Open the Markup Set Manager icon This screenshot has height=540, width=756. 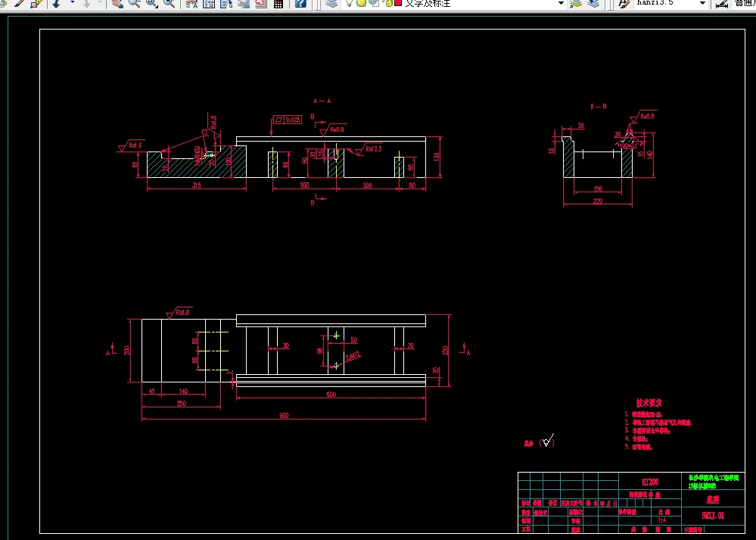pos(261,3)
